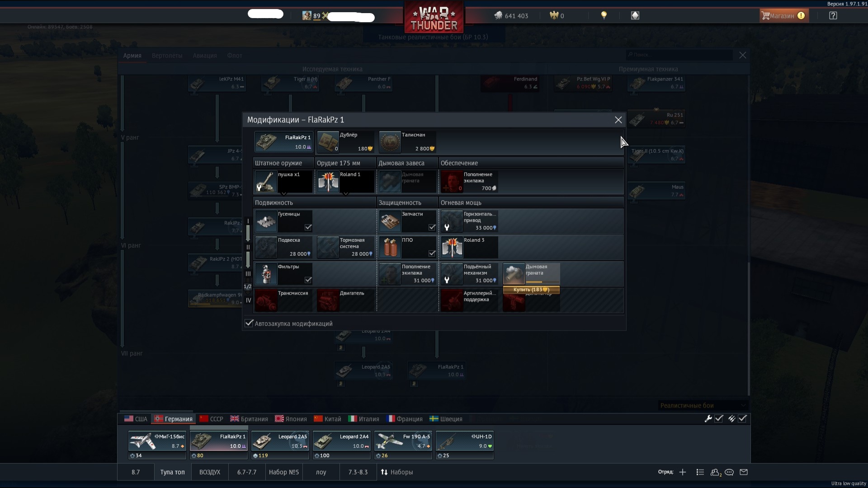
Task: Open the Гусеницы tracks modification icon
Action: point(266,221)
